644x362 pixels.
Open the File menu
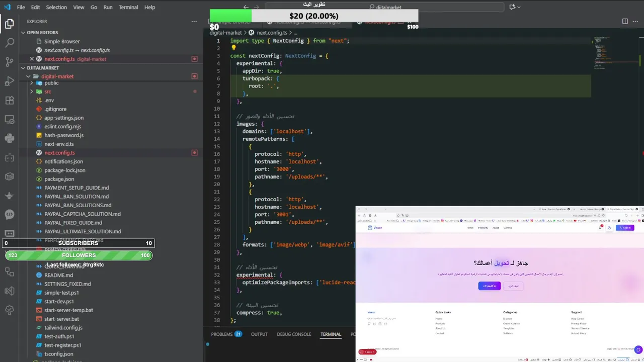click(21, 7)
